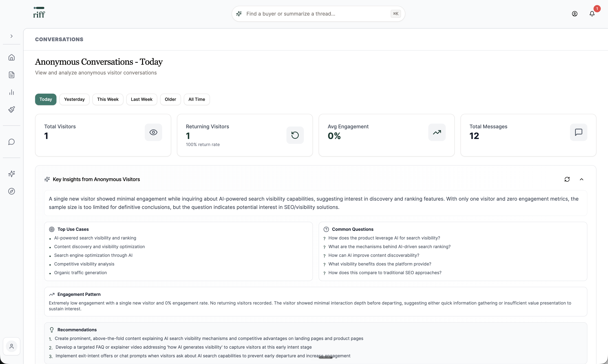Screen dimensions: 608x364
Task: Open the analytics bar chart sidebar icon
Action: click(x=12, y=92)
